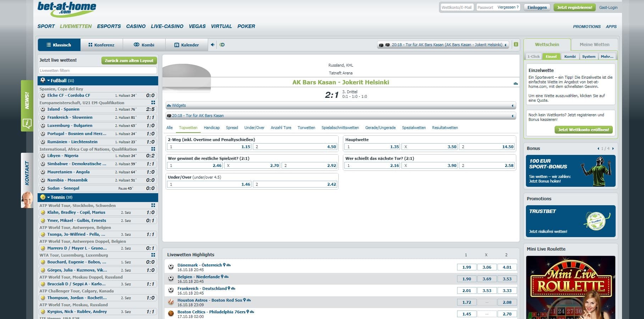Viewport: 644px width, 319px height.
Task: Open the Island - Spanien match
Action: [x=98, y=109]
